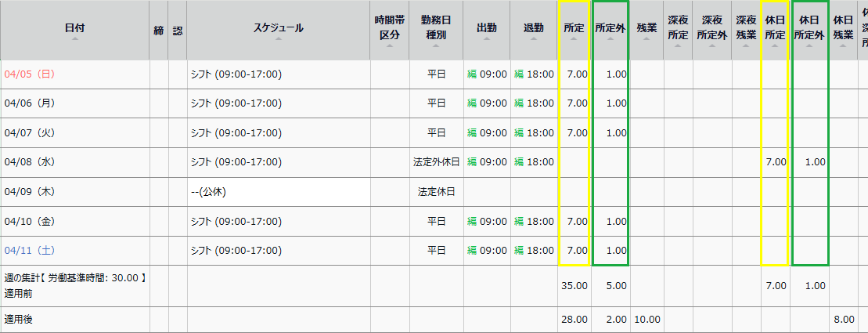Image resolution: width=868 pixels, height=333 pixels.
Task: Sort by the 残業 column header
Action: [x=646, y=29]
